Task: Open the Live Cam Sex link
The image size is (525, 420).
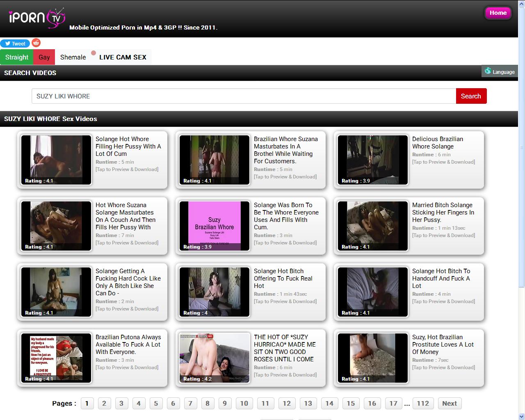Action: pos(123,57)
